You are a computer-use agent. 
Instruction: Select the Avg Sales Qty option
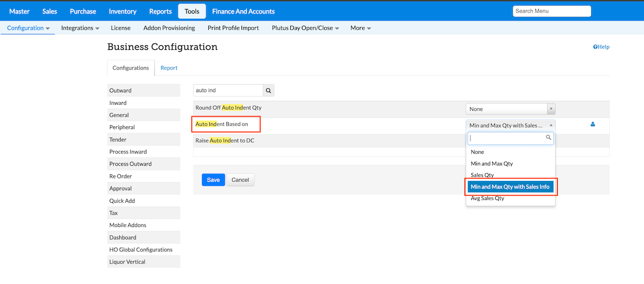click(x=487, y=198)
